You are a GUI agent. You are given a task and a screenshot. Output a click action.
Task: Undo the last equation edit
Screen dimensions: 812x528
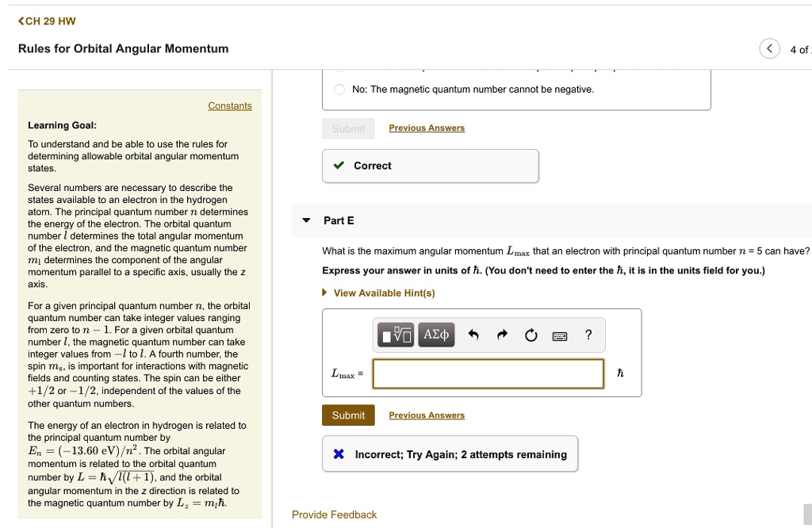(474, 335)
